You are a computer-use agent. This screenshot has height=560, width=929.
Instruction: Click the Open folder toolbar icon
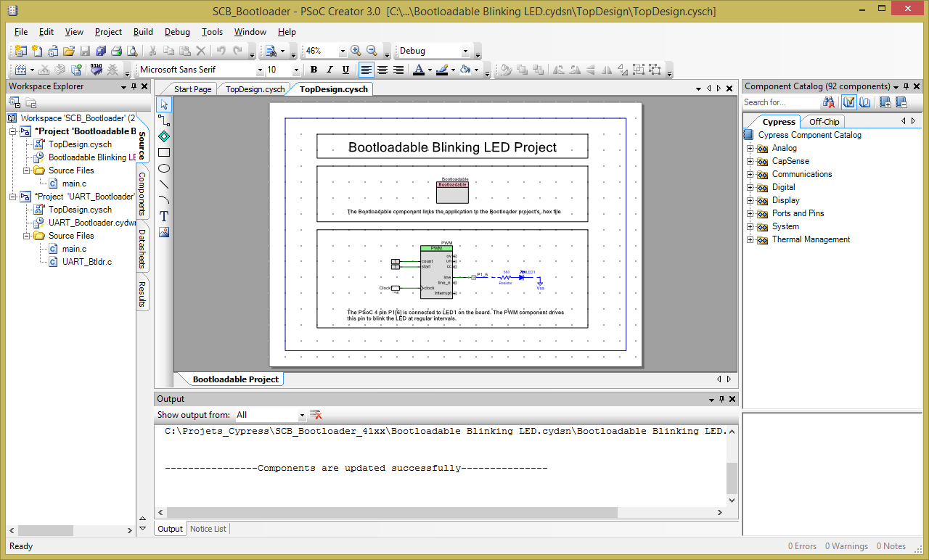click(69, 51)
